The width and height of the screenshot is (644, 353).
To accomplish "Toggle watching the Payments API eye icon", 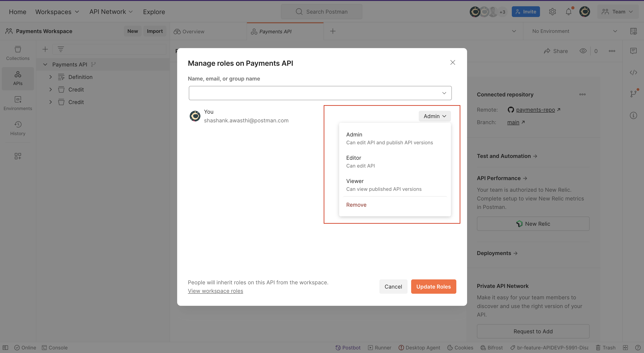I will (583, 51).
